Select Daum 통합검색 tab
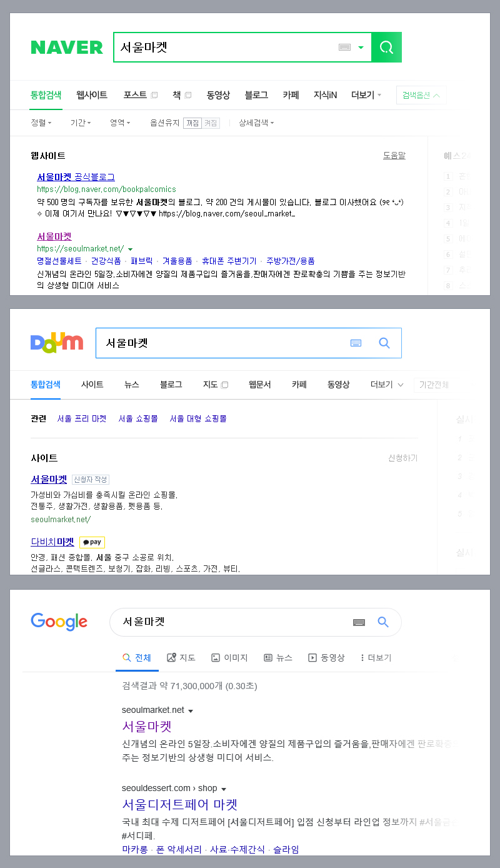500x868 pixels. click(46, 385)
